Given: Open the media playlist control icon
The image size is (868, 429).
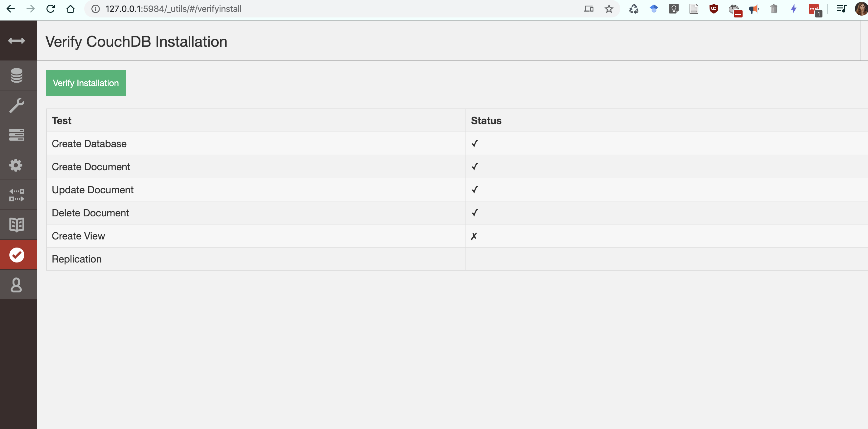Looking at the screenshot, I should click(x=841, y=9).
